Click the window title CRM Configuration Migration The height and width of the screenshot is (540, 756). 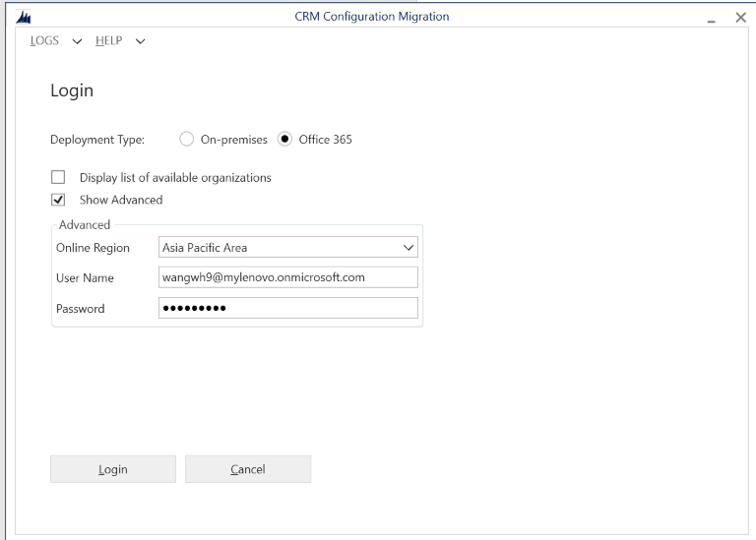click(x=372, y=17)
